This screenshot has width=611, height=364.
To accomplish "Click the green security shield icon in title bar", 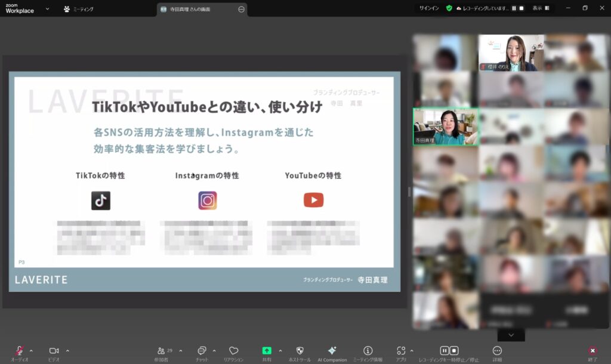I will click(x=449, y=8).
